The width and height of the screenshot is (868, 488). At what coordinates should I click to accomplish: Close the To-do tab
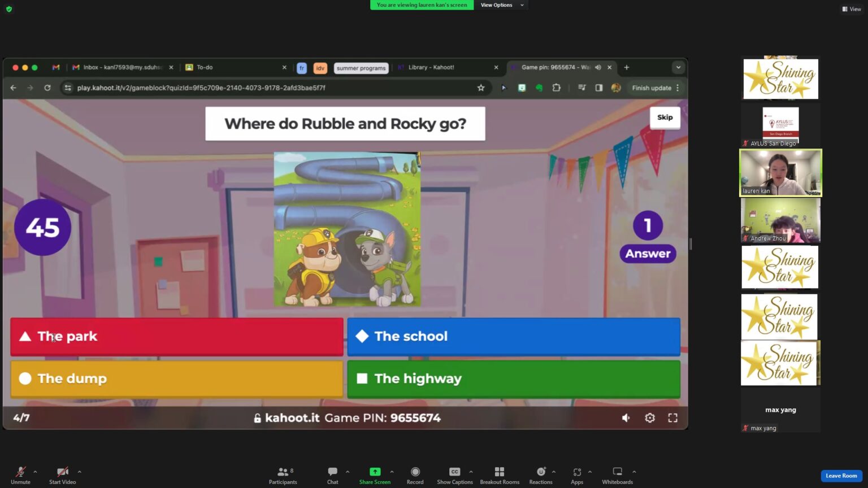(x=284, y=67)
